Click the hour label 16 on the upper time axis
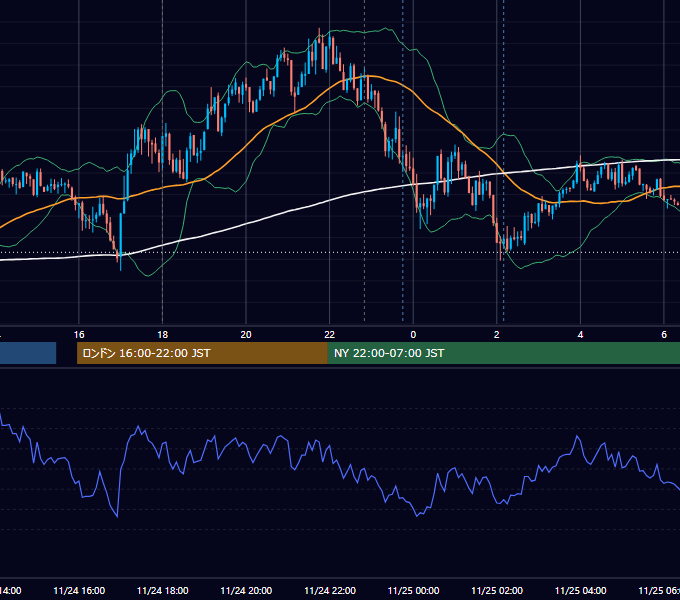680x600 pixels. tap(79, 335)
